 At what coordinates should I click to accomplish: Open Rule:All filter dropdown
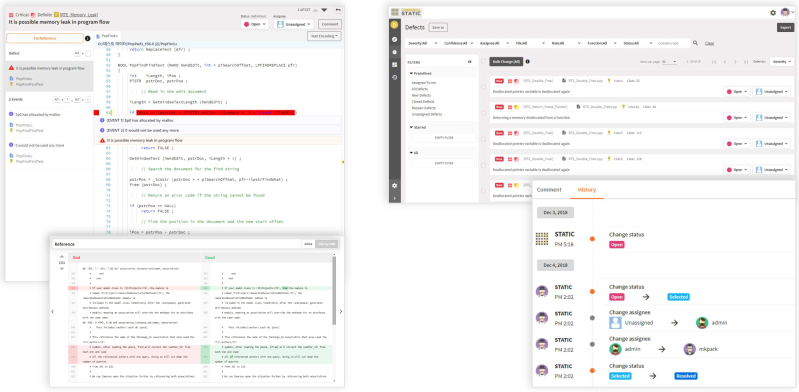[x=567, y=43]
